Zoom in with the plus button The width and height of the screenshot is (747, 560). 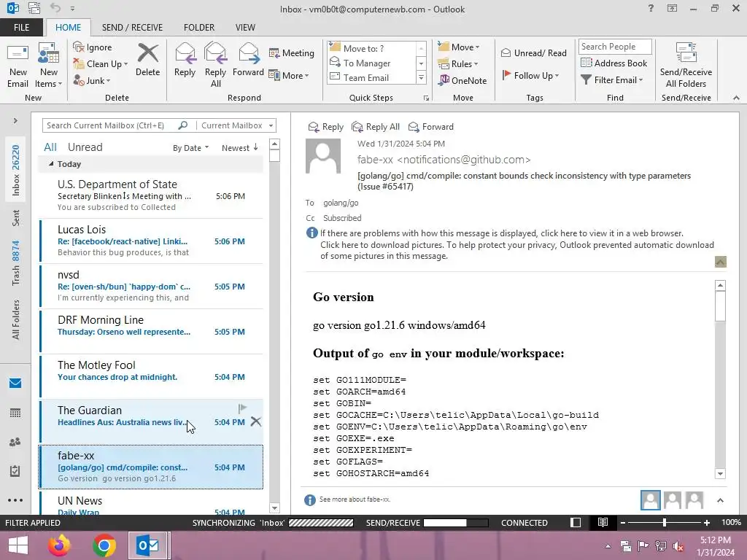(x=707, y=523)
